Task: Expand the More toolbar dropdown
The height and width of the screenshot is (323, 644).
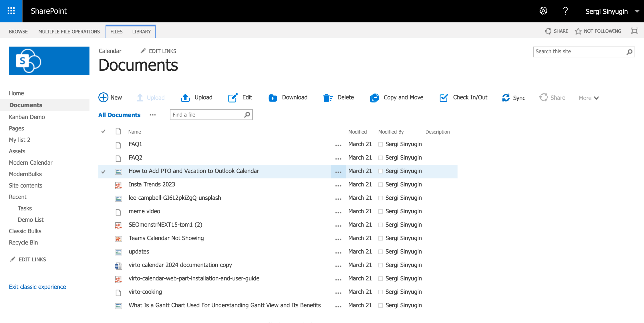Action: point(588,98)
